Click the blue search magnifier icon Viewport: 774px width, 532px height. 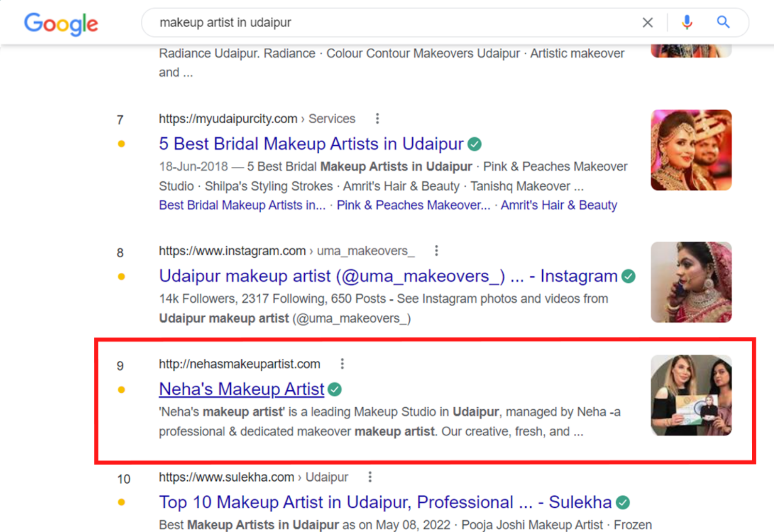pos(723,22)
